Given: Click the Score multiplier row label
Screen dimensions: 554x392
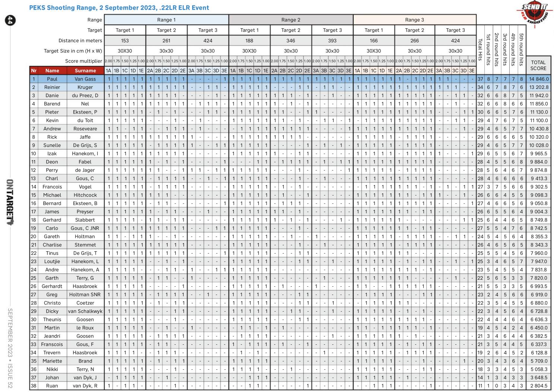Looking at the screenshot, I should [x=83, y=61].
